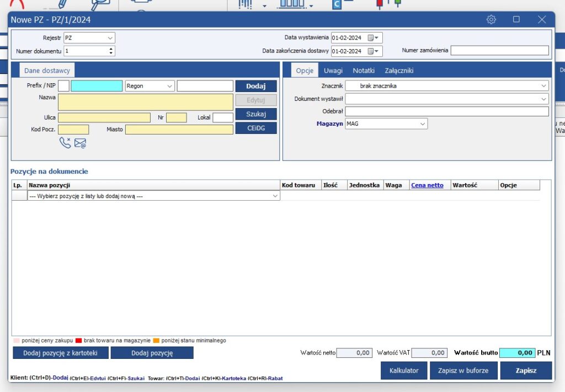Click the red brak towaru legend square

coord(79,341)
